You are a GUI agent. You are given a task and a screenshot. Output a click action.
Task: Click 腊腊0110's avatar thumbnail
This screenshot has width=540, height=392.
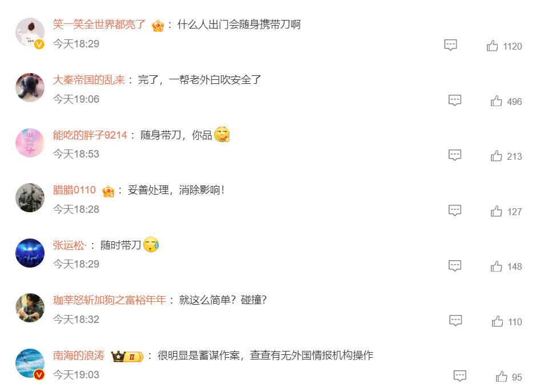(30, 197)
